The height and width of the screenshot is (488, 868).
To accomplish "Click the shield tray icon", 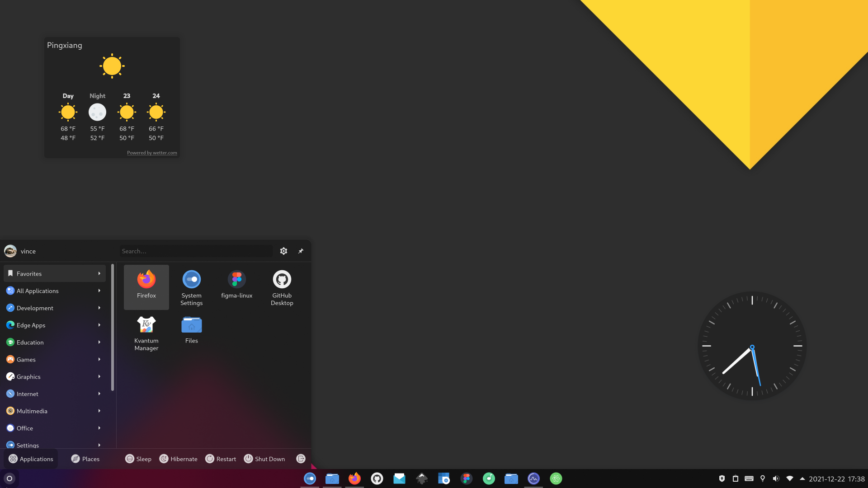I will point(722,479).
